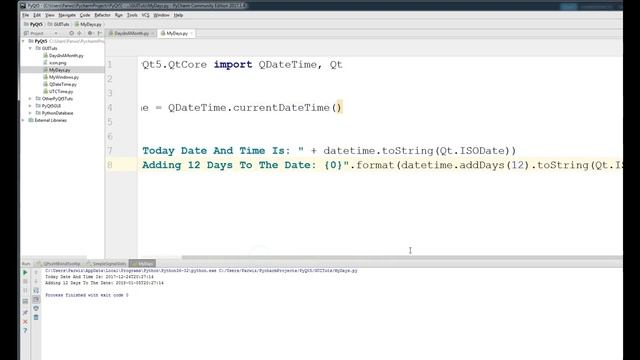Open the Window menu
This screenshot has width=640, height=360.
[x=162, y=15]
